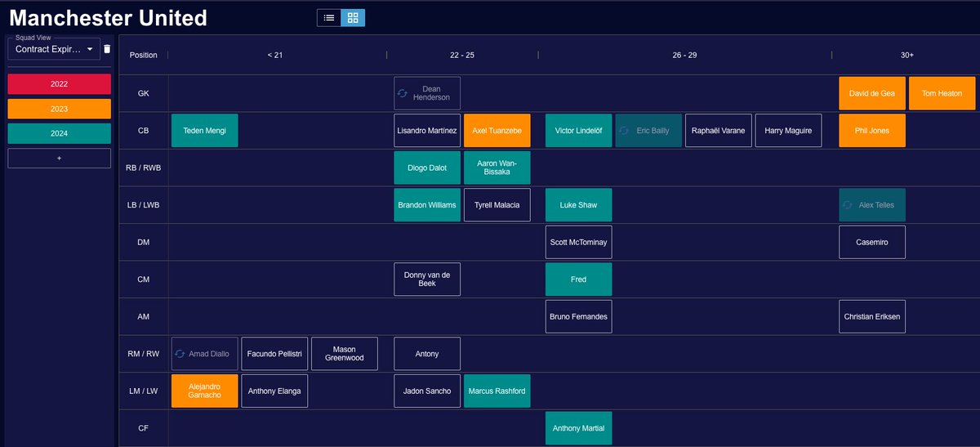Select Harry Maguire player card
The width and height of the screenshot is (980, 447).
click(x=788, y=131)
